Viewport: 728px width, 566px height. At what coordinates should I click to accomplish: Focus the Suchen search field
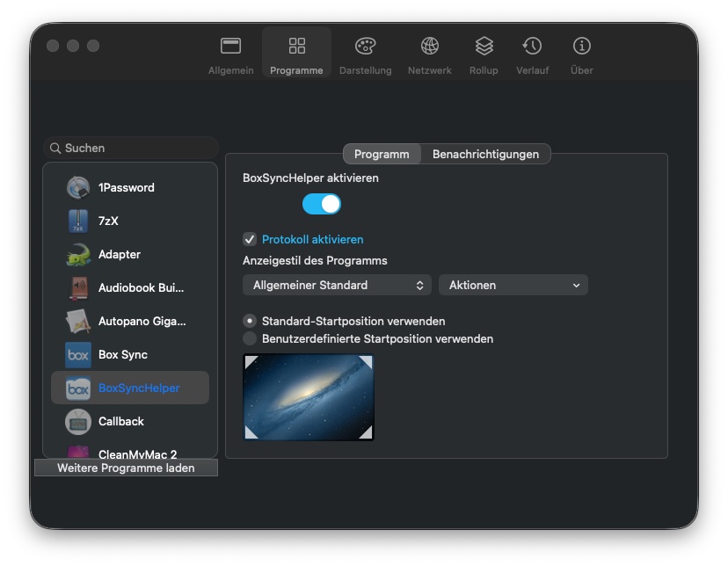coord(131,148)
